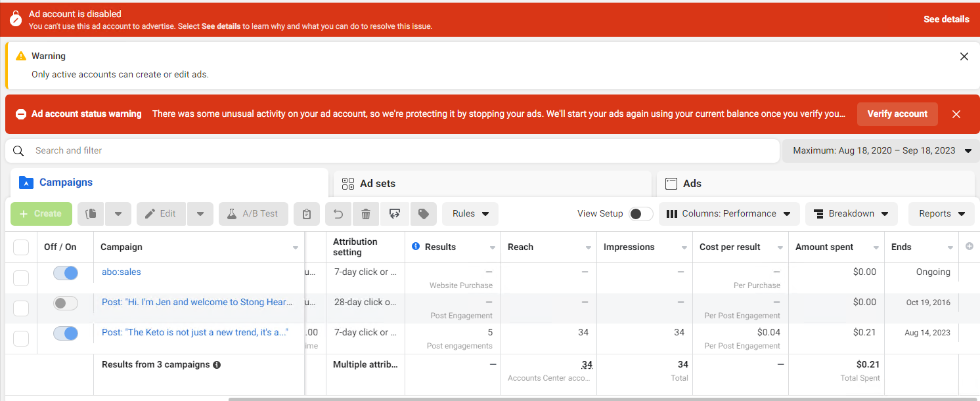Click the export share icon in toolbar

coord(395,213)
